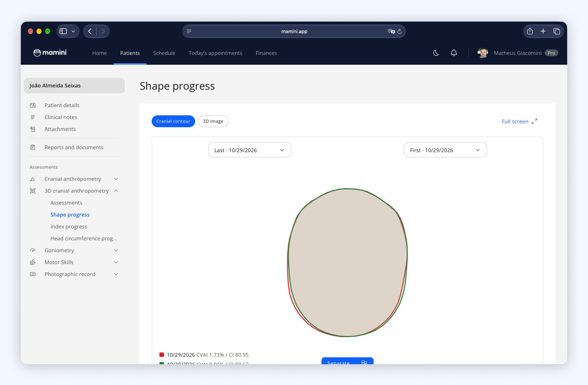Reload the page with refresh icon
Screen dimensions: 588x385
click(400, 31)
